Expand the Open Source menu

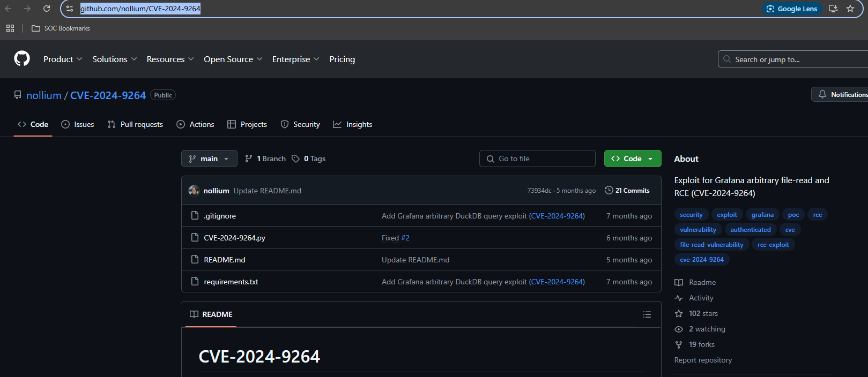(x=233, y=59)
